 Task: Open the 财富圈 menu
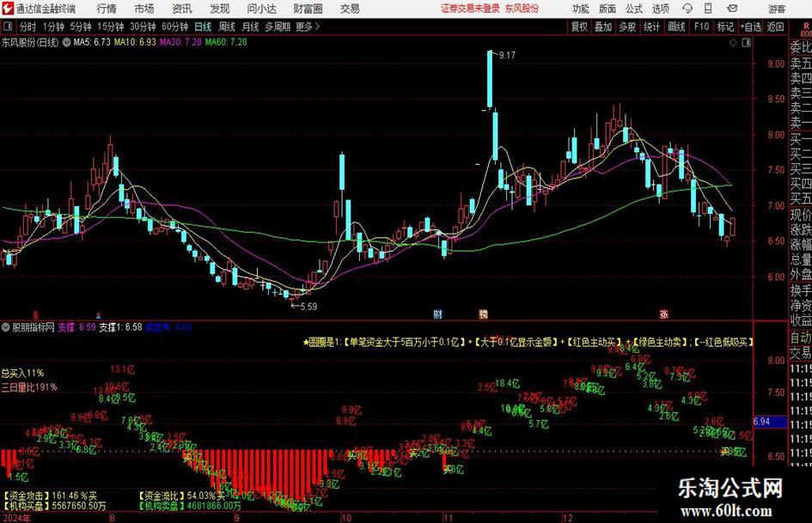point(308,9)
